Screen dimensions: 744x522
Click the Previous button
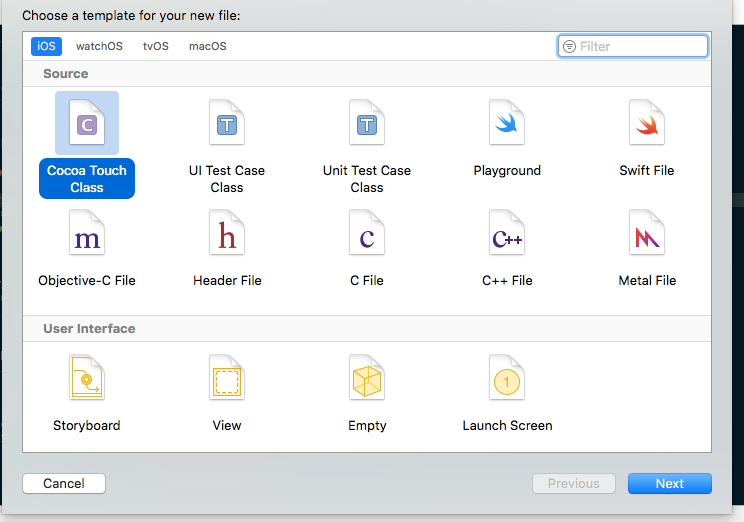click(574, 484)
